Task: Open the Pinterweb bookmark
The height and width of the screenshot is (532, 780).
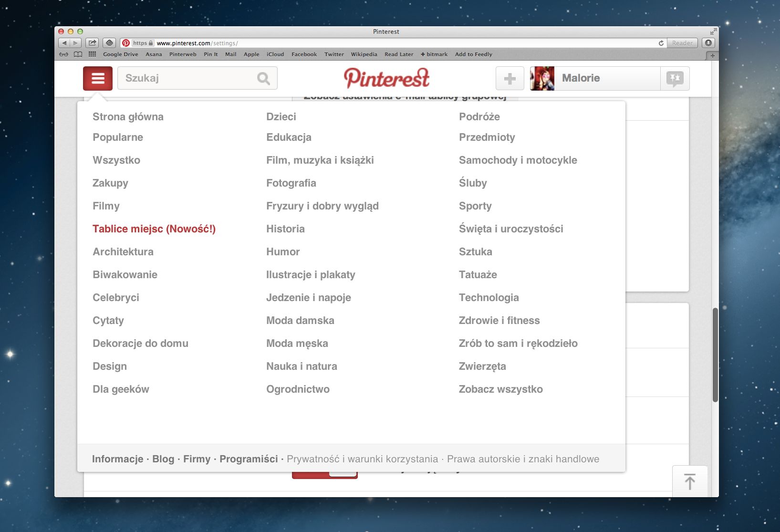Action: tap(183, 54)
